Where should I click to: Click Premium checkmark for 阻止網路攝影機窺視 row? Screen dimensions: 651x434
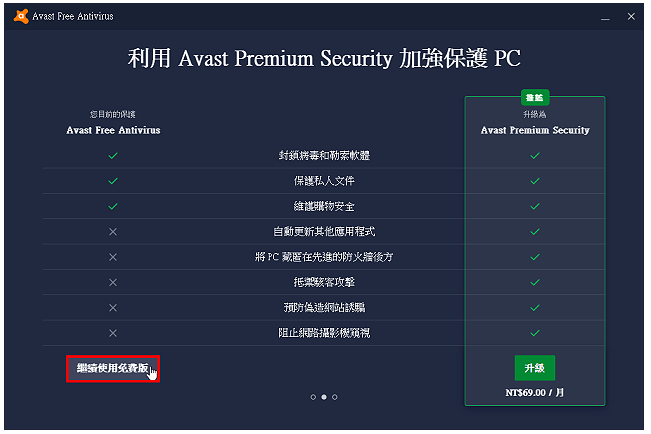point(535,333)
